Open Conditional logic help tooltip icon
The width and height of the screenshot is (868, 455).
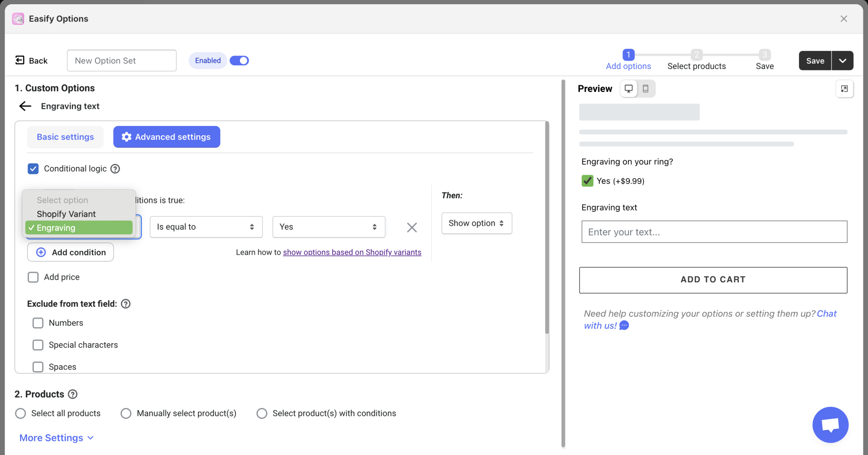[x=115, y=169]
